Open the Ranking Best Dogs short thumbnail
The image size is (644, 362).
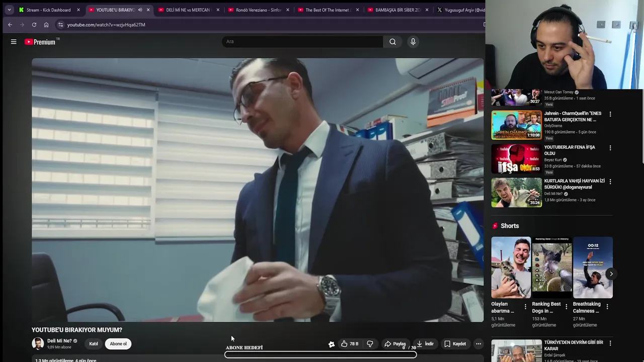pos(552,267)
